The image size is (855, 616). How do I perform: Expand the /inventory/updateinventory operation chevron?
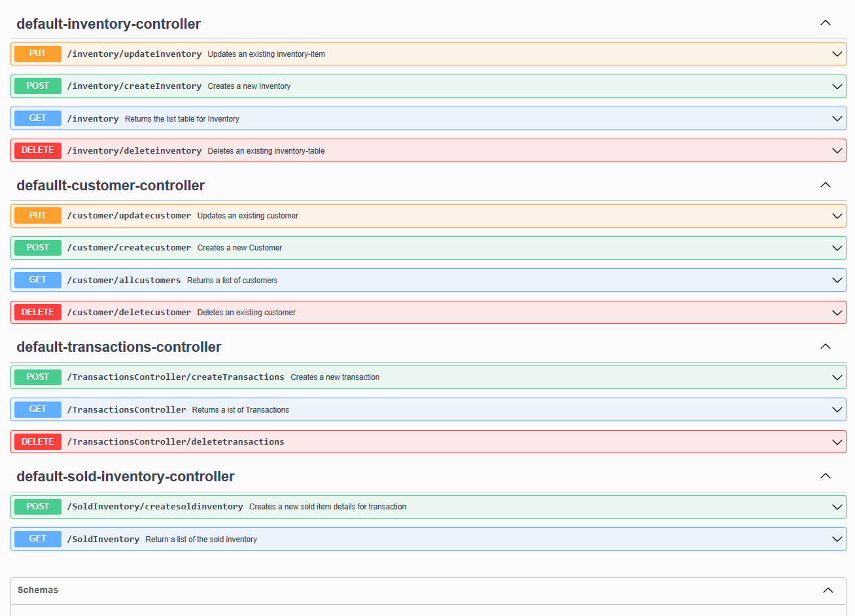click(837, 54)
